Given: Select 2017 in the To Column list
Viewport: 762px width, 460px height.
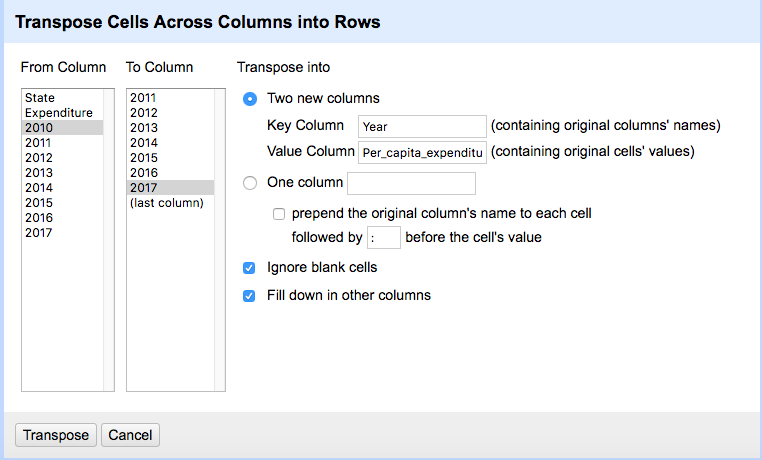Looking at the screenshot, I should click(x=171, y=187).
